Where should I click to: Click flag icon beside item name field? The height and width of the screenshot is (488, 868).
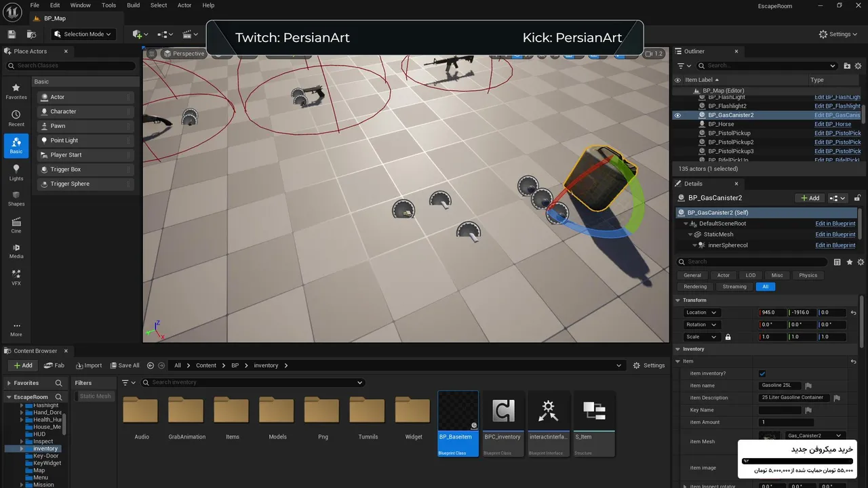coord(808,386)
